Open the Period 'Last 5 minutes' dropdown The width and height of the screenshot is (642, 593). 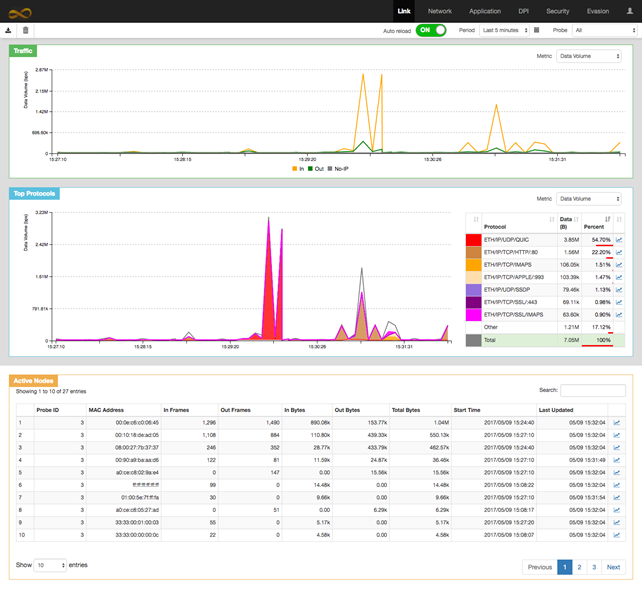[504, 30]
